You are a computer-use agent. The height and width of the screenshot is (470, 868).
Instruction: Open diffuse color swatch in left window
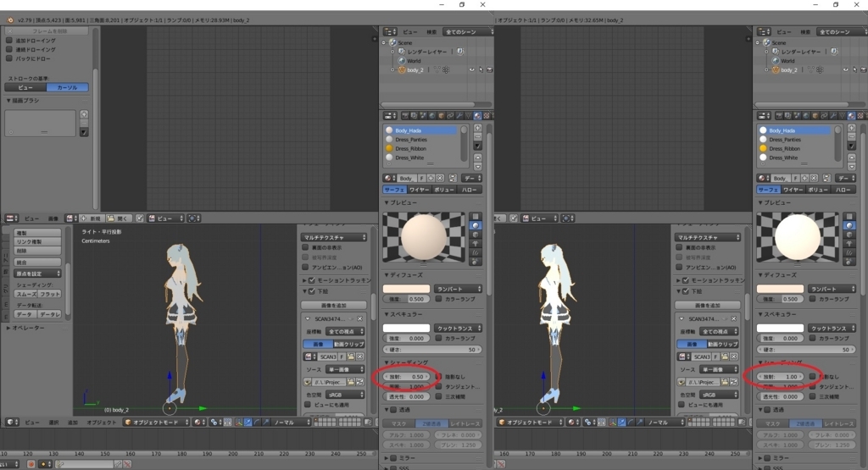pyautogui.click(x=406, y=289)
